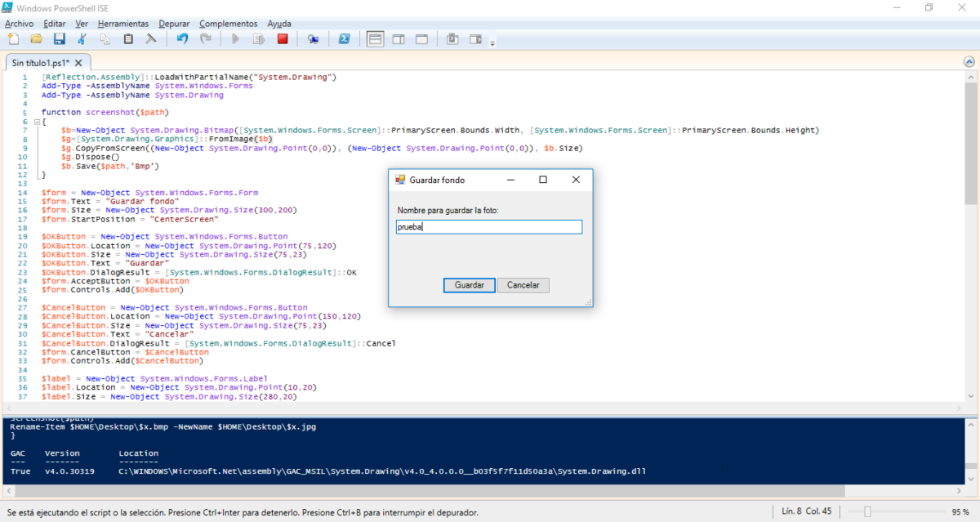The height and width of the screenshot is (522, 980).
Task: Collapse the function block at line 7
Action: click(35, 121)
